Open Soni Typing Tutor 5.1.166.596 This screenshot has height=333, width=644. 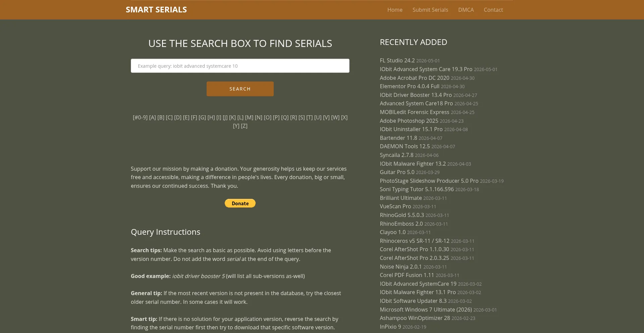pos(417,189)
